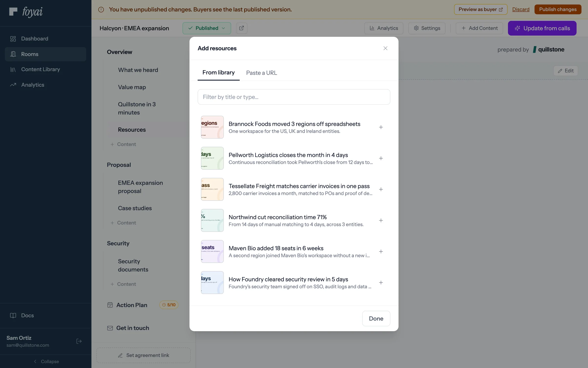Screen dimensions: 588x368
Task: Expand the Published status dropdown
Action: pyautogui.click(x=207, y=28)
